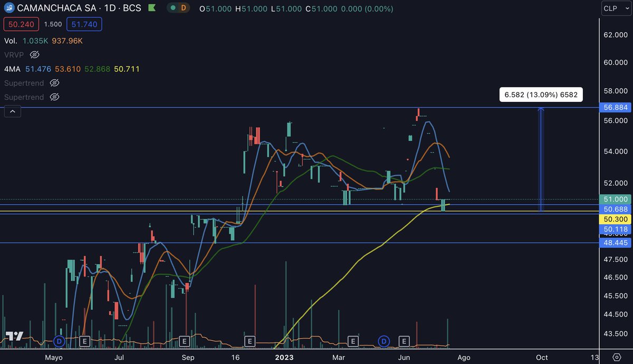Click the 48.445 price line label

point(615,242)
